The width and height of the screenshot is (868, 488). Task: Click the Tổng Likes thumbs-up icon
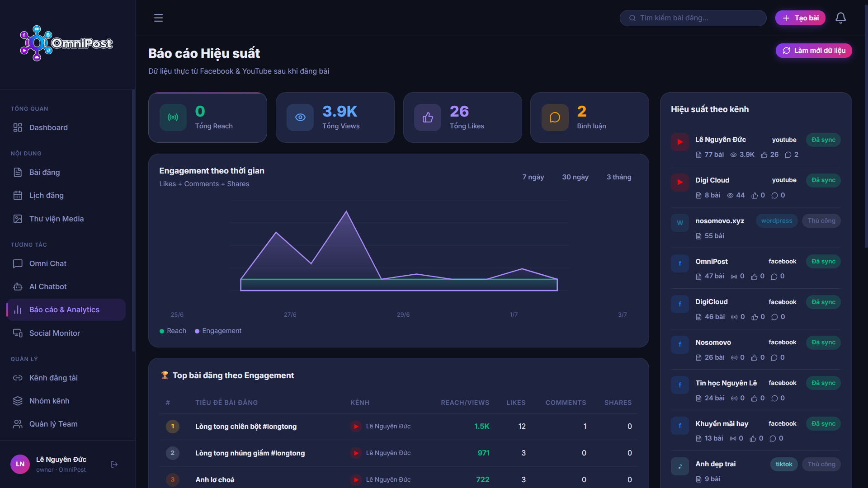[428, 117]
